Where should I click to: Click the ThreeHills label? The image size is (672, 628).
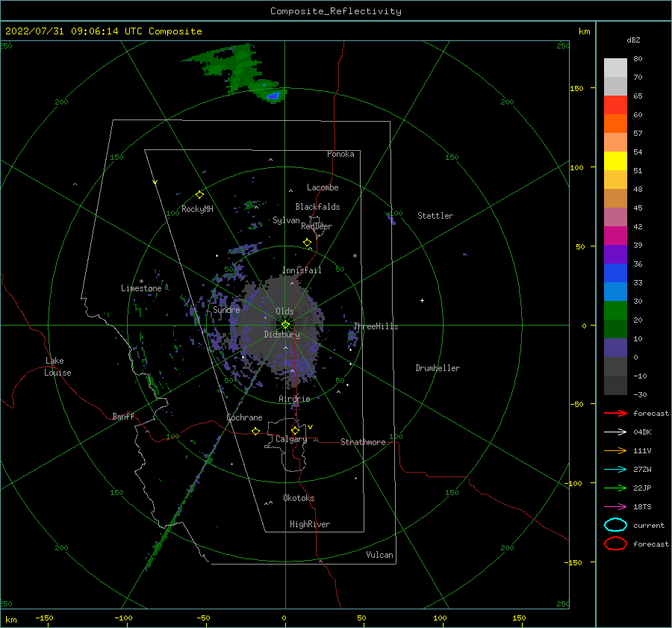coord(376,326)
